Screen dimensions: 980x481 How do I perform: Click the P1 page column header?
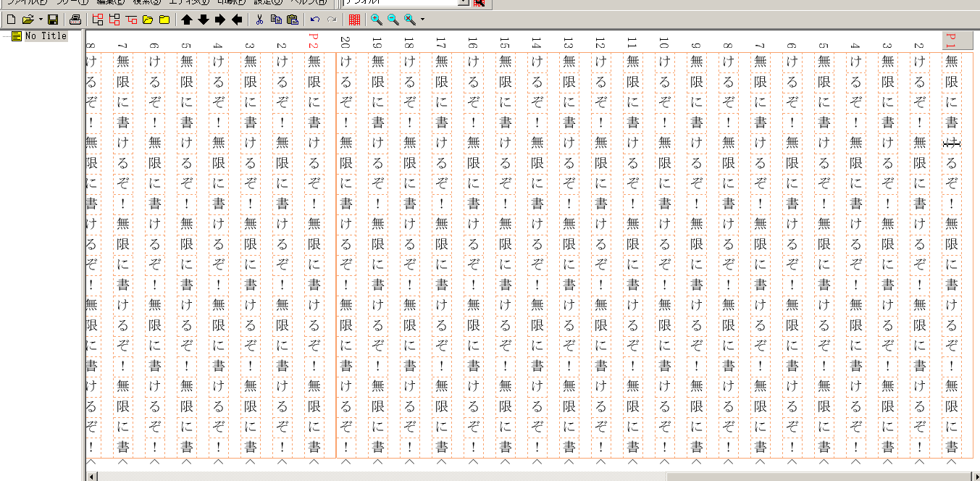[952, 41]
